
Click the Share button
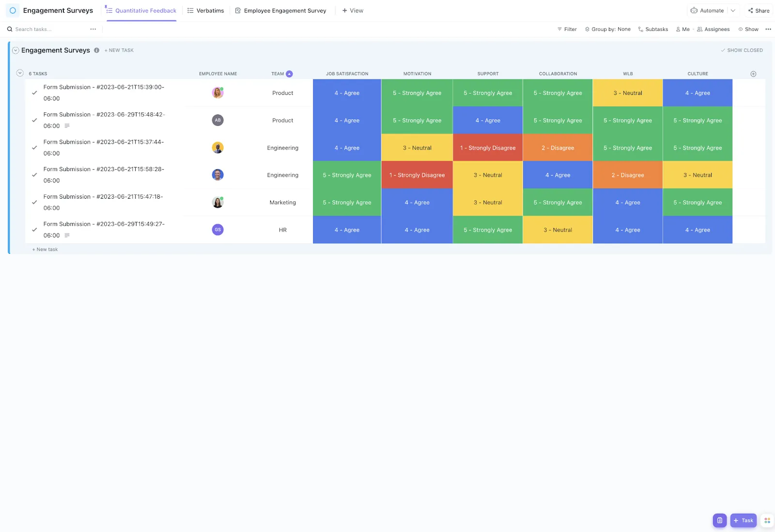(759, 11)
